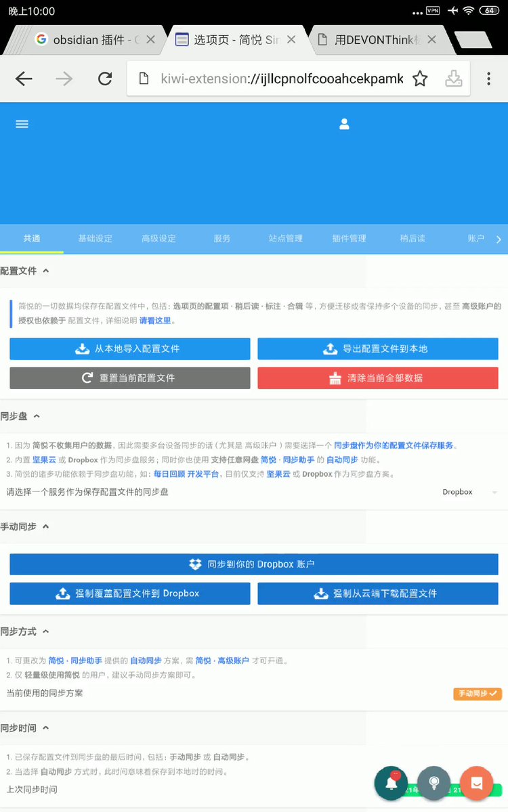Click the 当前使用的同步方案 label
Image resolution: width=508 pixels, height=812 pixels.
click(x=45, y=694)
